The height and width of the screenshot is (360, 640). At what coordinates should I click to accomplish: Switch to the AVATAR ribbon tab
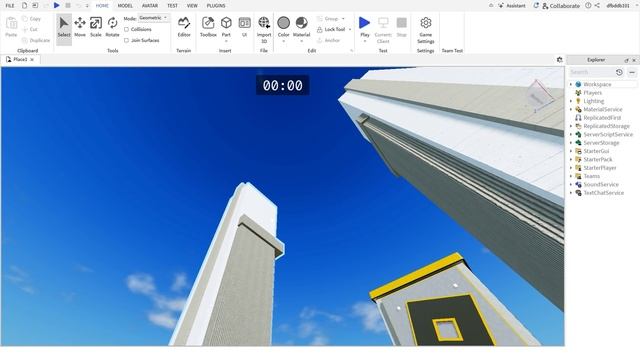(x=150, y=6)
